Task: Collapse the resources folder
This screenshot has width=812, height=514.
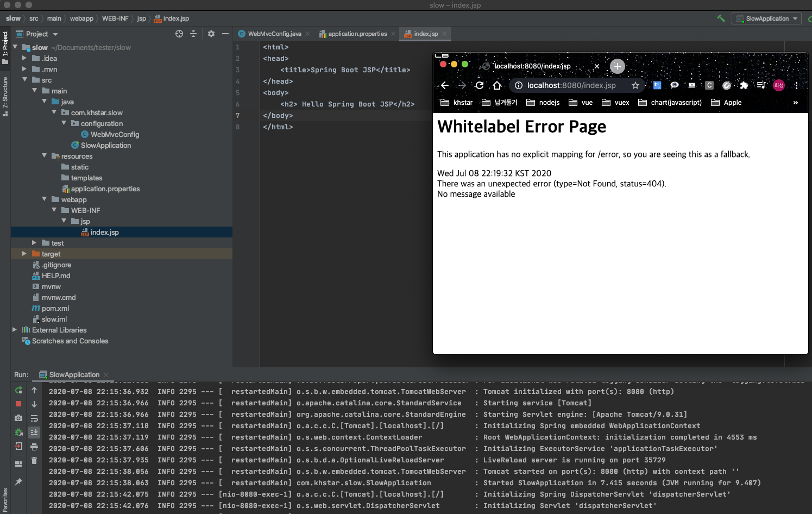Action: coord(45,156)
